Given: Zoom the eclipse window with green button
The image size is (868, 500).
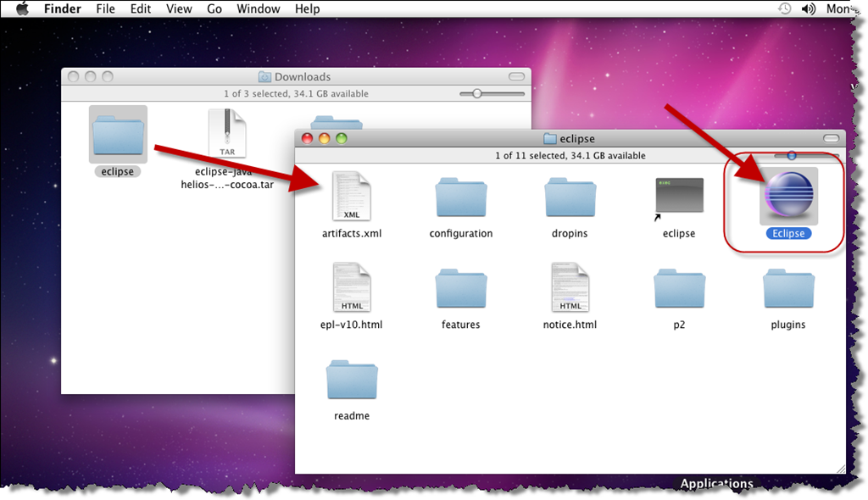Looking at the screenshot, I should click(342, 138).
